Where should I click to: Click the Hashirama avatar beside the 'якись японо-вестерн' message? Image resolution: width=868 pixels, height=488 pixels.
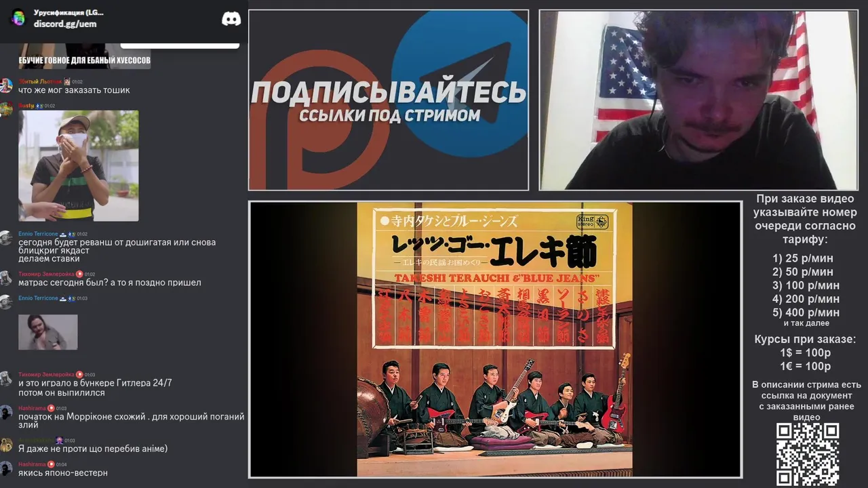(6, 468)
